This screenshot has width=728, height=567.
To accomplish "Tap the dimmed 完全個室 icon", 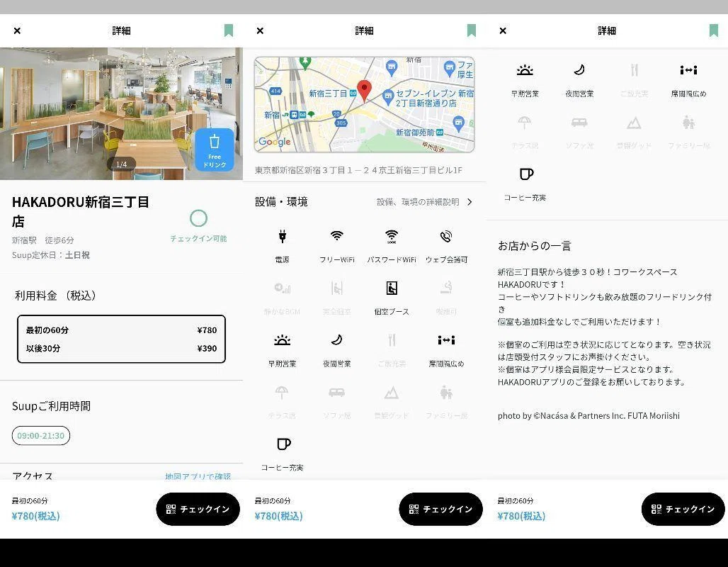I will pos(336,288).
